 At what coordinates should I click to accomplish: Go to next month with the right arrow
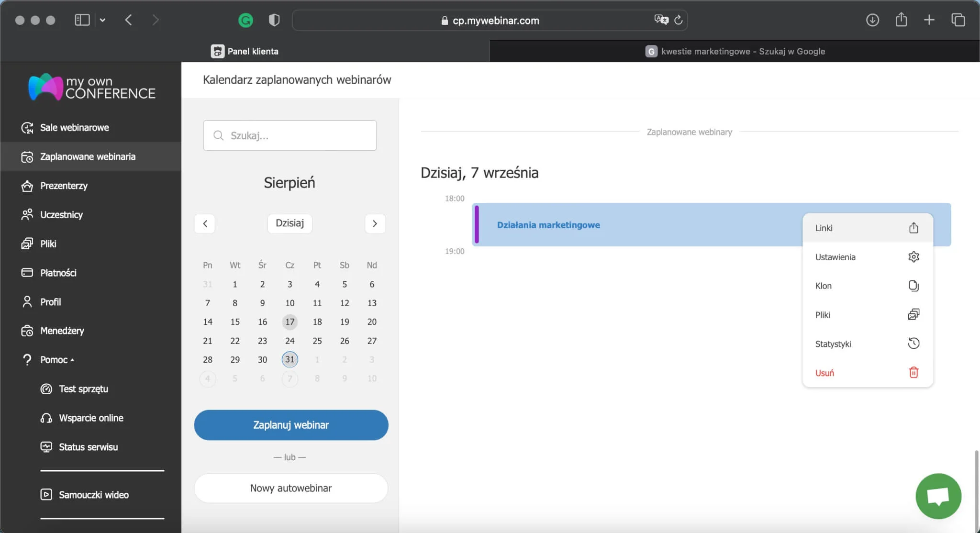click(x=375, y=223)
